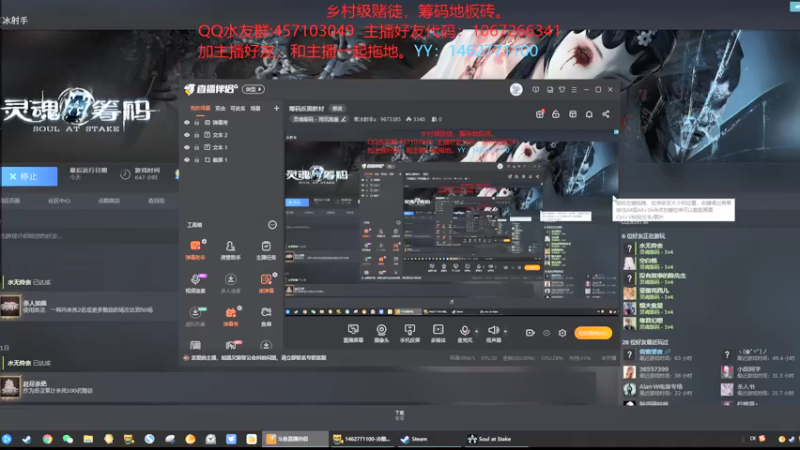
Task: Open the 弹幕助手 tool in the toolbox
Action: click(195, 249)
